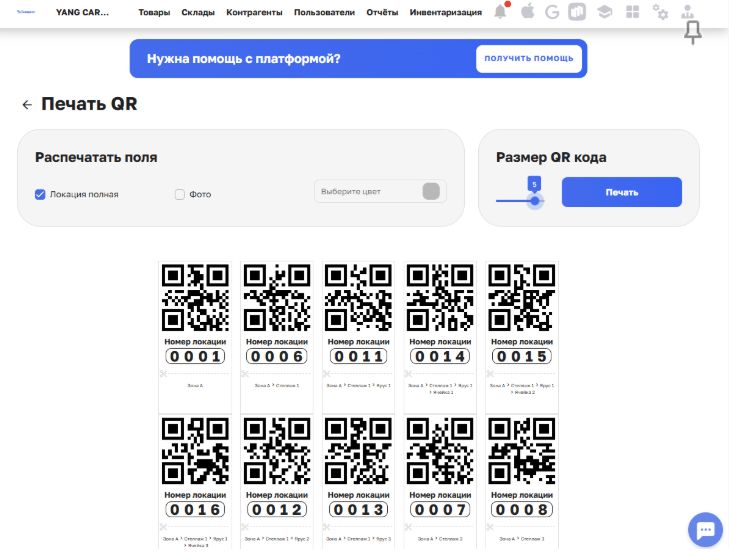The width and height of the screenshot is (729, 559).
Task: Click the Выберите цвет input field
Action: 368,191
